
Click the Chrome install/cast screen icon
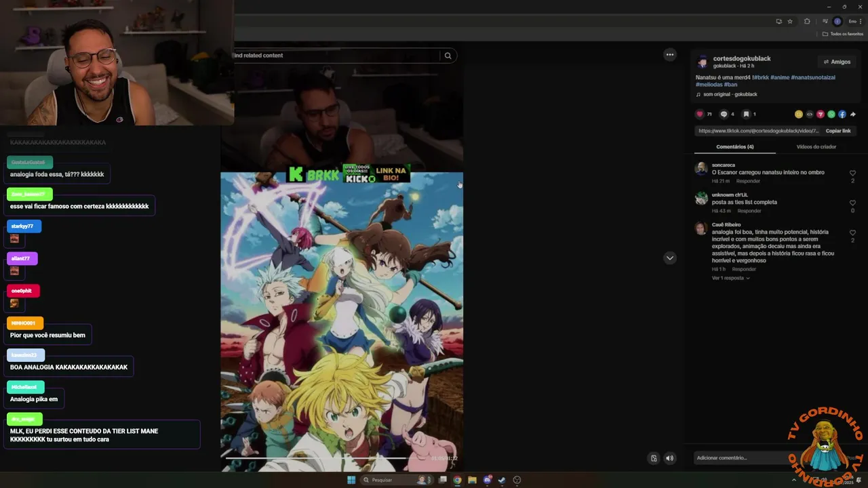779,21
